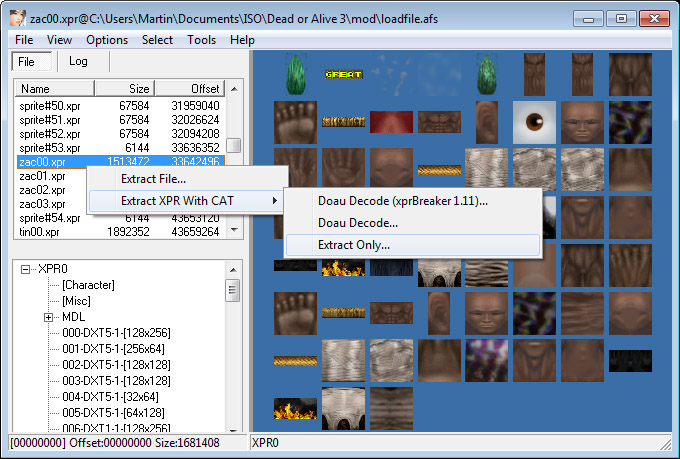Close the zac00.xpr window
Viewport: 680px width, 459px height.
point(654,19)
